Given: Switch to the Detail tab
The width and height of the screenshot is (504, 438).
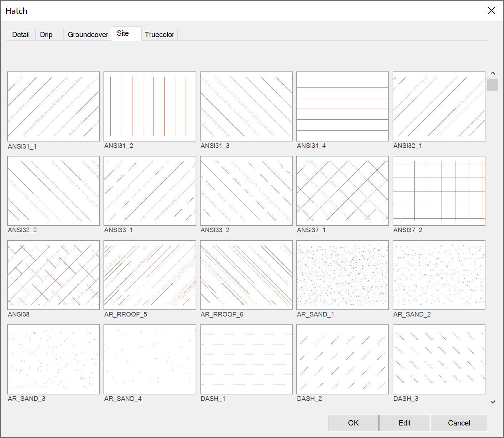Looking at the screenshot, I should (21, 35).
